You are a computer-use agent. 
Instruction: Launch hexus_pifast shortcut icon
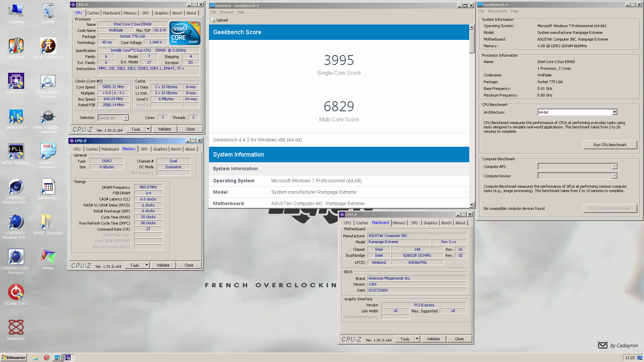click(x=48, y=85)
